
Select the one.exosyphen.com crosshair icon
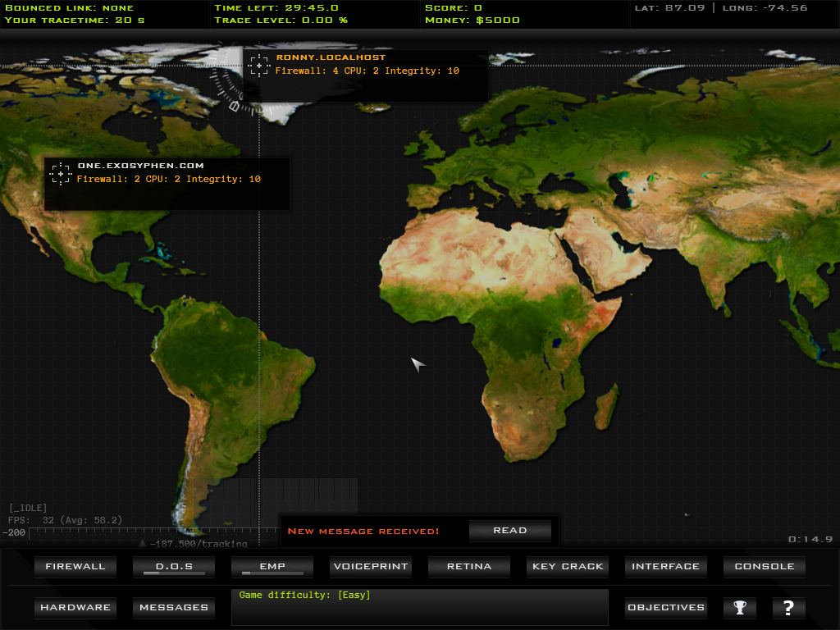click(x=60, y=174)
